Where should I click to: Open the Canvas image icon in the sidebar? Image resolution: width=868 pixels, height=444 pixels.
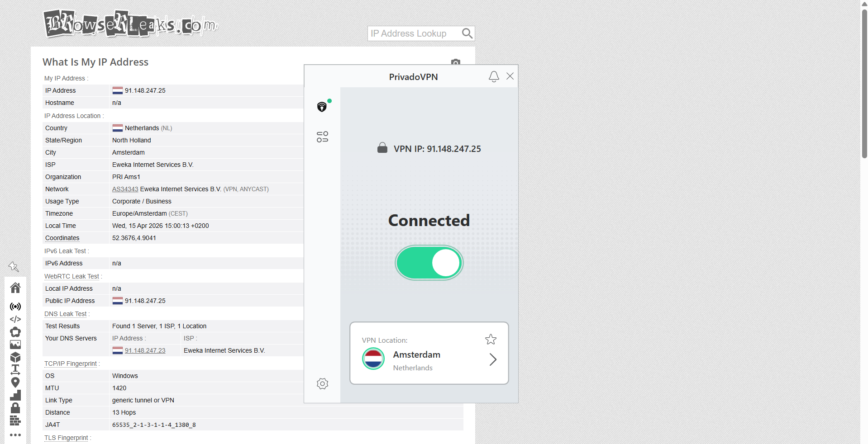[15, 345]
